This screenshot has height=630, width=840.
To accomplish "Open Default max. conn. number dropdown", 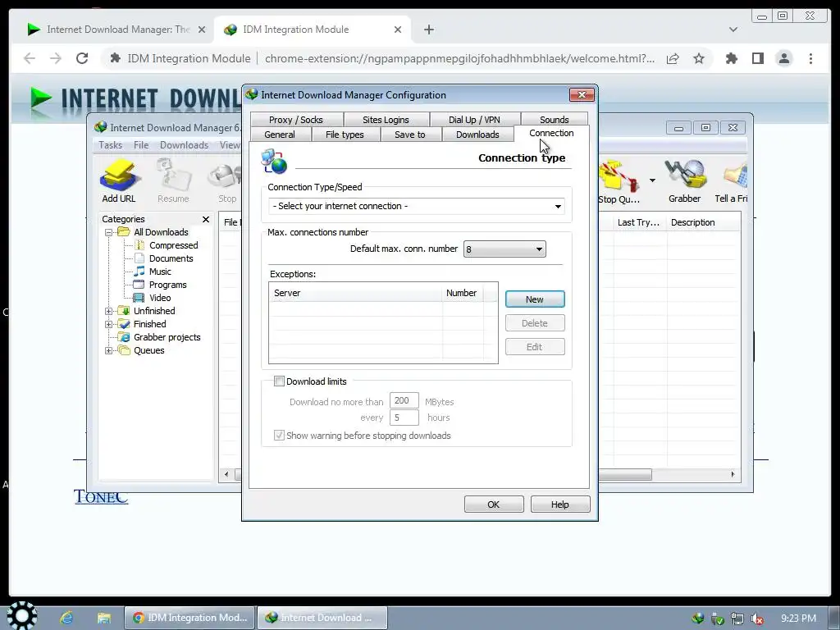I will pyautogui.click(x=504, y=249).
